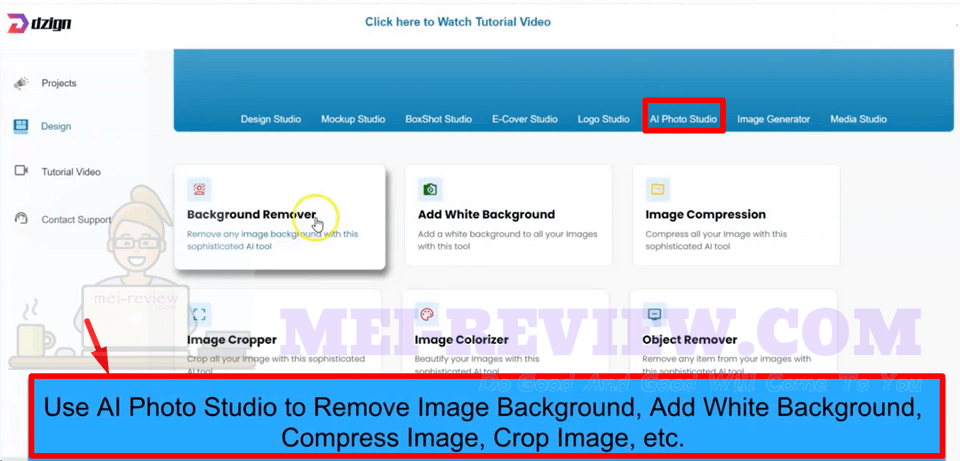Go to the E-Cover Studio tab
The height and width of the screenshot is (461, 960).
(x=525, y=119)
